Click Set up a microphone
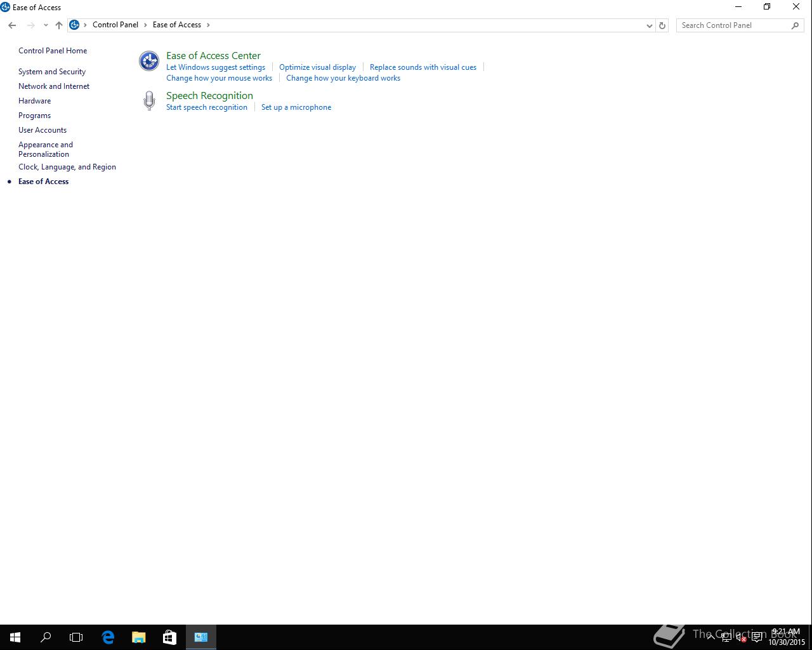Viewport: 812px width, 650px height. [296, 107]
